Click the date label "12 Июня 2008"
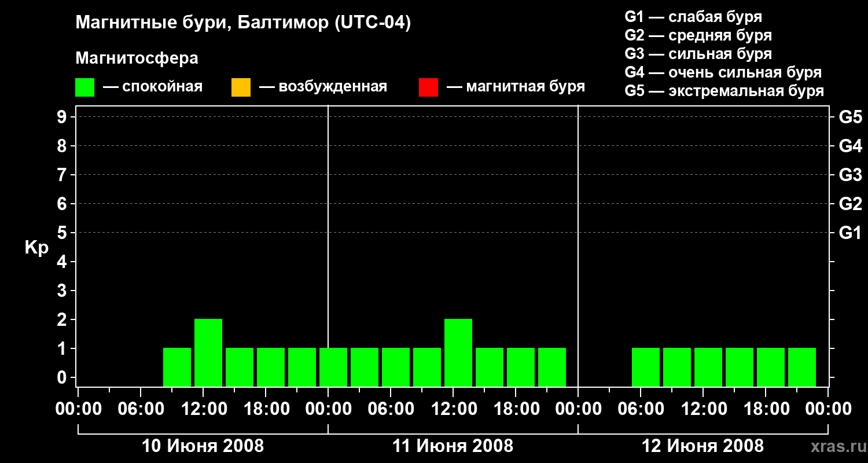 [x=703, y=446]
